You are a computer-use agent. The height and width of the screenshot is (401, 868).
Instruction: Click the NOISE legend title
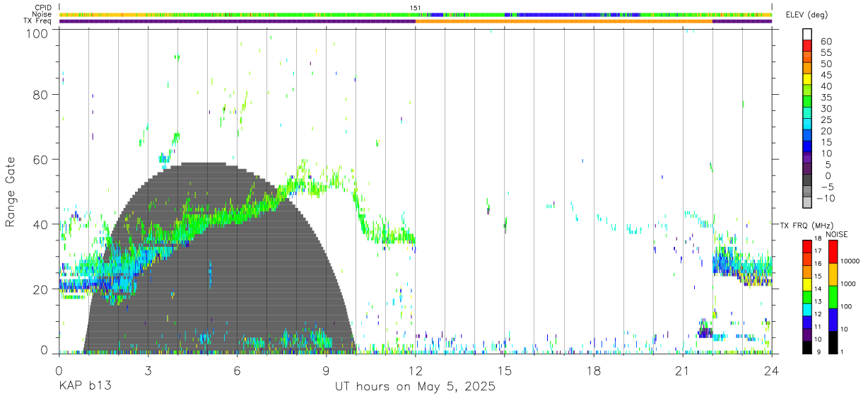click(x=837, y=234)
